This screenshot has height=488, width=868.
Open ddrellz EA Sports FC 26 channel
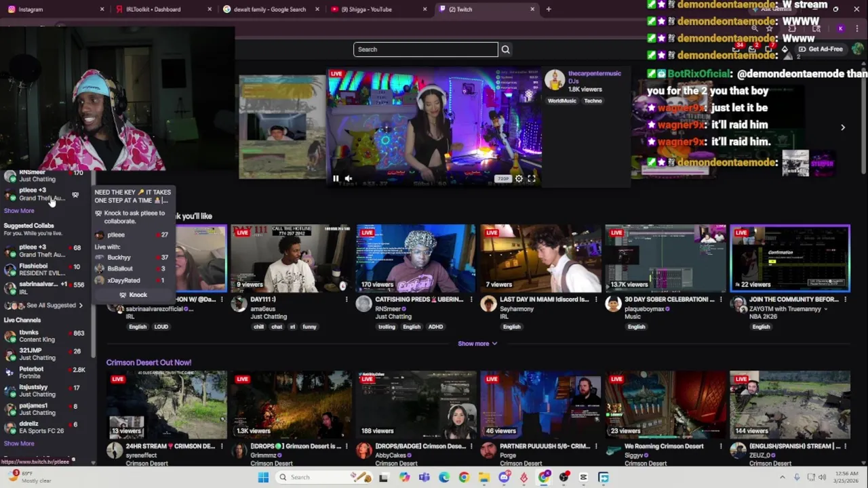coord(44,428)
